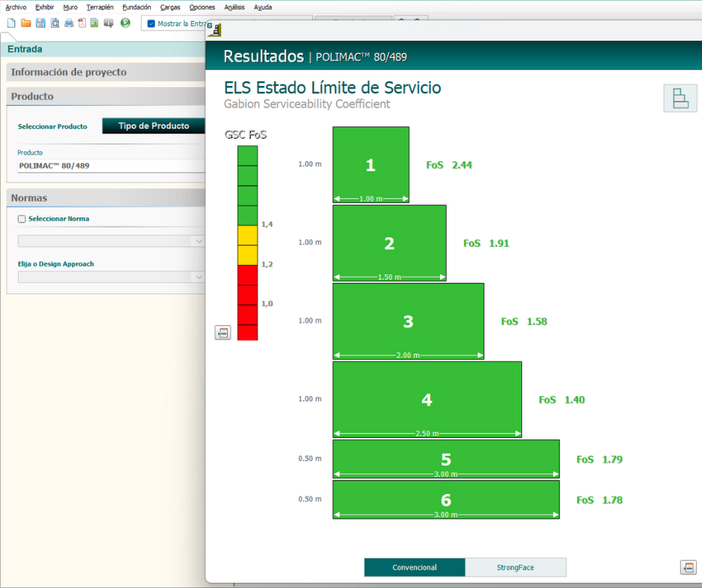Click the printer icon in the toolbar

click(x=69, y=23)
